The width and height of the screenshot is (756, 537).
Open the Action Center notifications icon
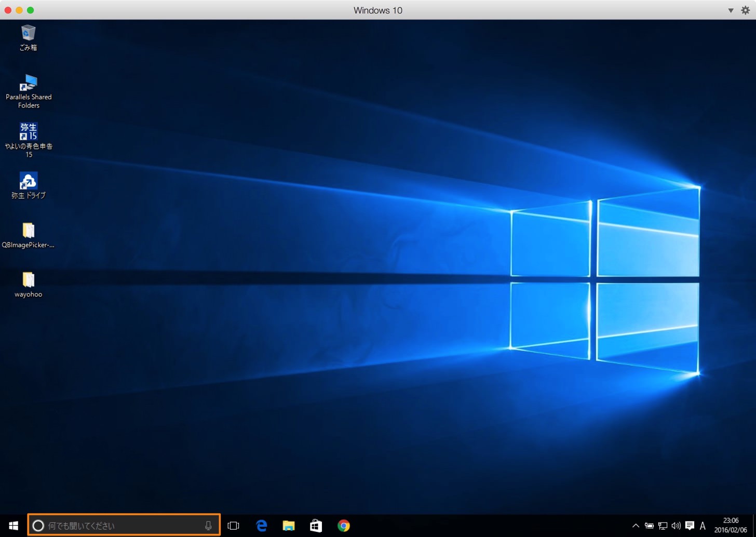pyautogui.click(x=690, y=526)
